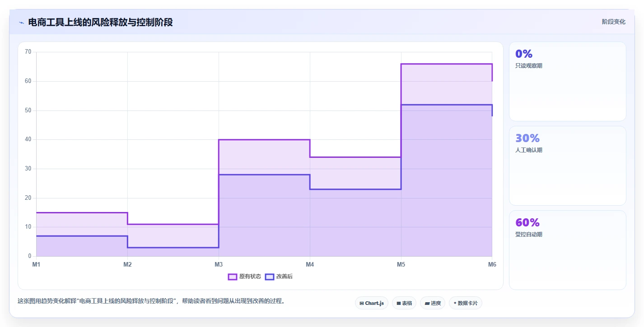Viewport: 644px width, 327px height.
Task: Click the title 电商工具上线的风险释放与控制阶段
Action: coord(100,23)
